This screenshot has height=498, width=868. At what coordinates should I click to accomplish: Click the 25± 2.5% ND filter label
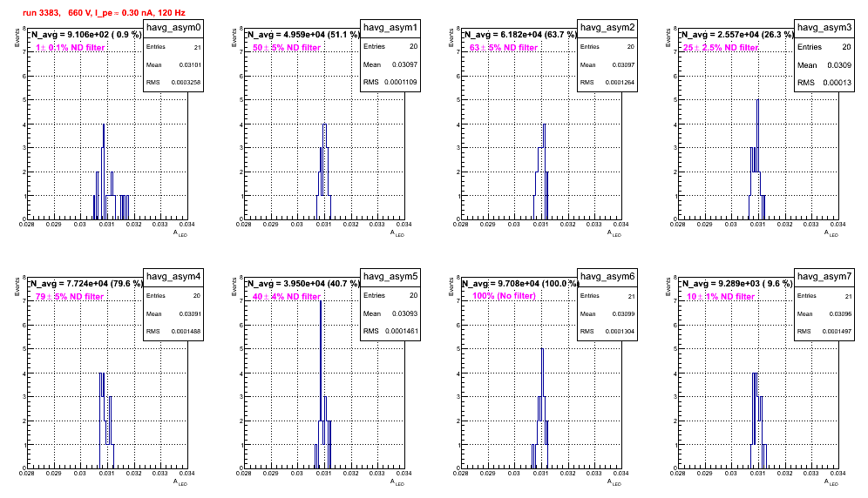point(721,48)
